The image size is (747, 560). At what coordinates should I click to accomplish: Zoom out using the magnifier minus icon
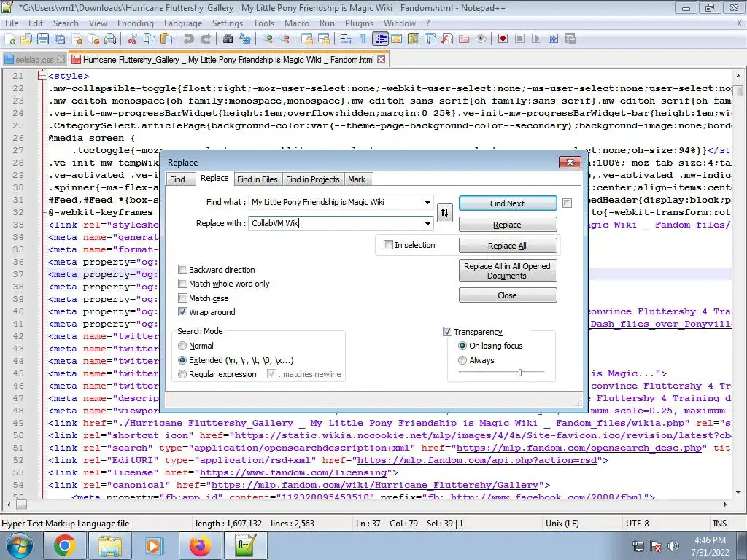tap(285, 39)
